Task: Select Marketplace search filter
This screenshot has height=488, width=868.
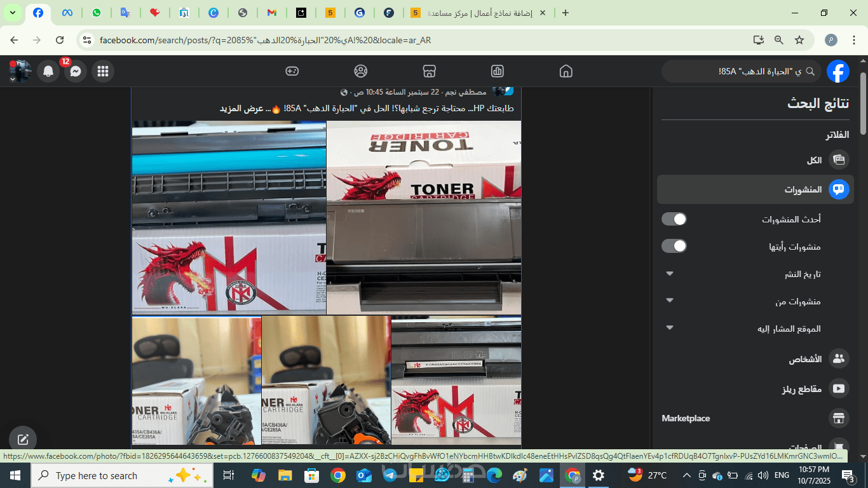Action: (x=756, y=418)
